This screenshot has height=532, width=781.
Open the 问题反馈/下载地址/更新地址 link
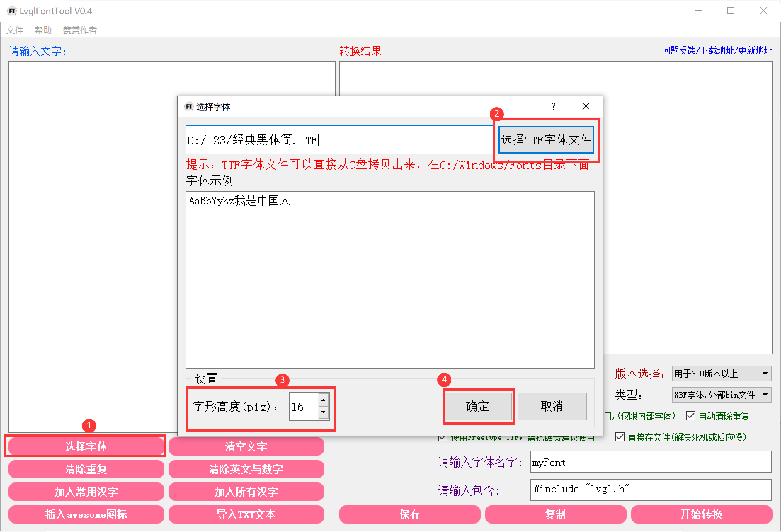tap(717, 51)
